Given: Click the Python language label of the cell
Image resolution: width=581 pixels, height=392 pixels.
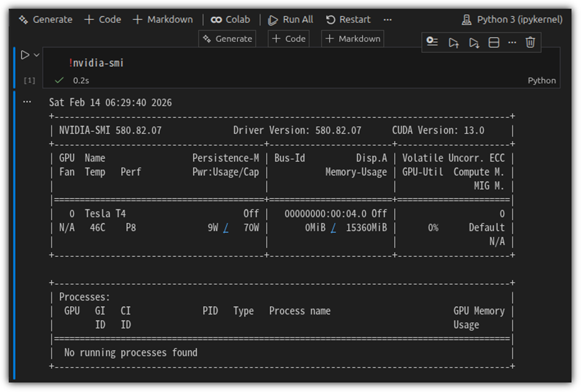Looking at the screenshot, I should [542, 80].
